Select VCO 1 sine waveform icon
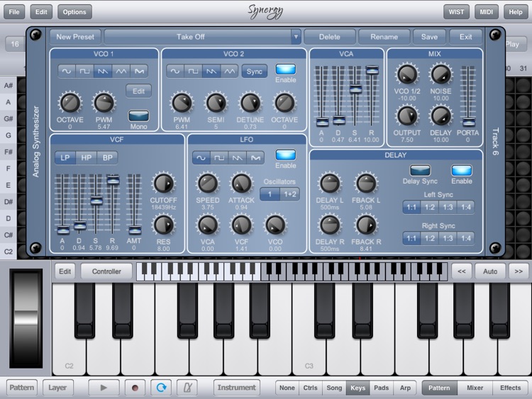This screenshot has width=532, height=399. click(67, 71)
